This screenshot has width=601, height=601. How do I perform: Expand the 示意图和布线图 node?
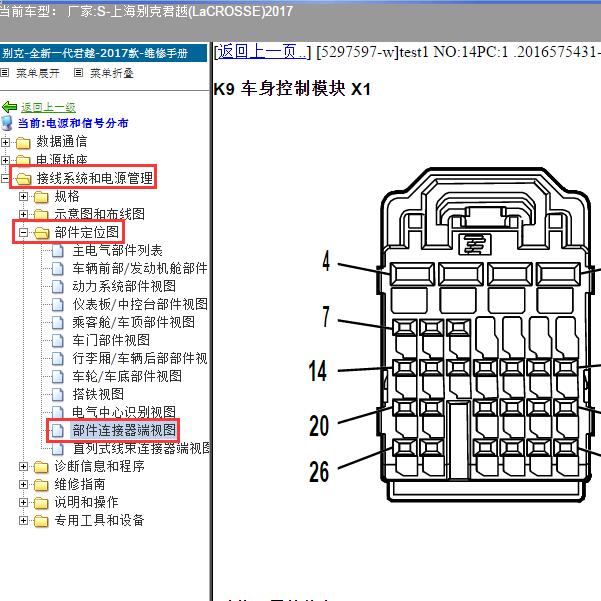click(x=23, y=214)
